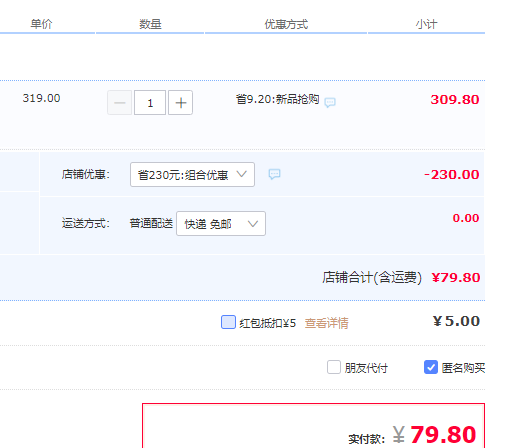The image size is (505, 448).
Task: Uncheck the 匿名购买 checkbox
Action: click(x=431, y=367)
